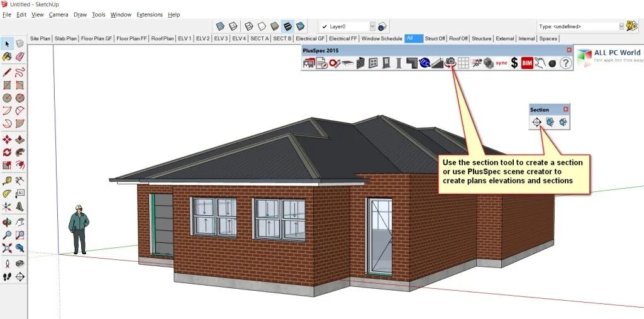Click the PlusSpec sync button

tap(501, 63)
